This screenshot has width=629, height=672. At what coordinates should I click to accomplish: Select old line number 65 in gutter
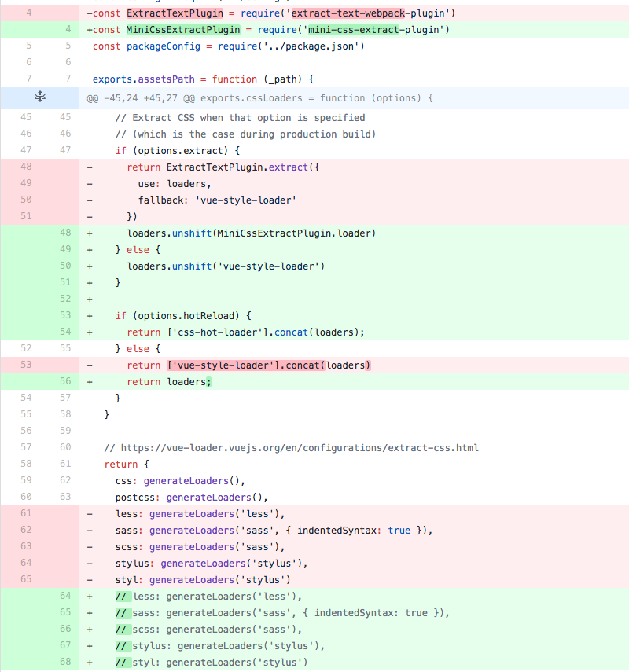coord(26,579)
